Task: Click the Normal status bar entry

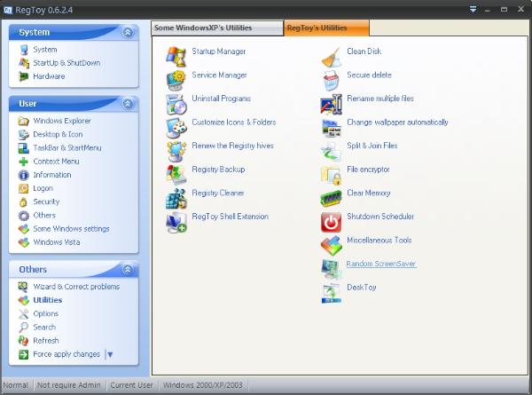Action: coord(16,385)
